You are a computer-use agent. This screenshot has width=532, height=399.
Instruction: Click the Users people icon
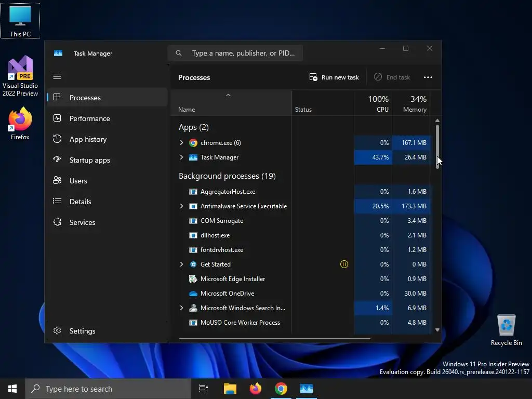(57, 180)
